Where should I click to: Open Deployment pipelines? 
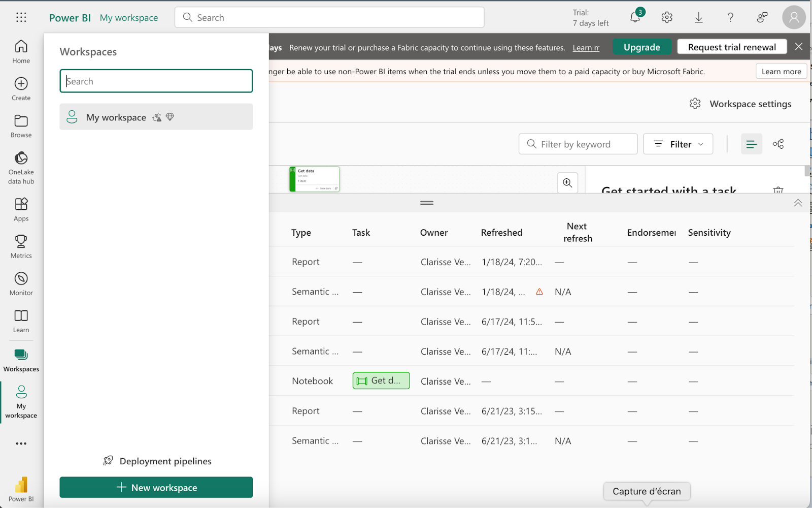157,461
